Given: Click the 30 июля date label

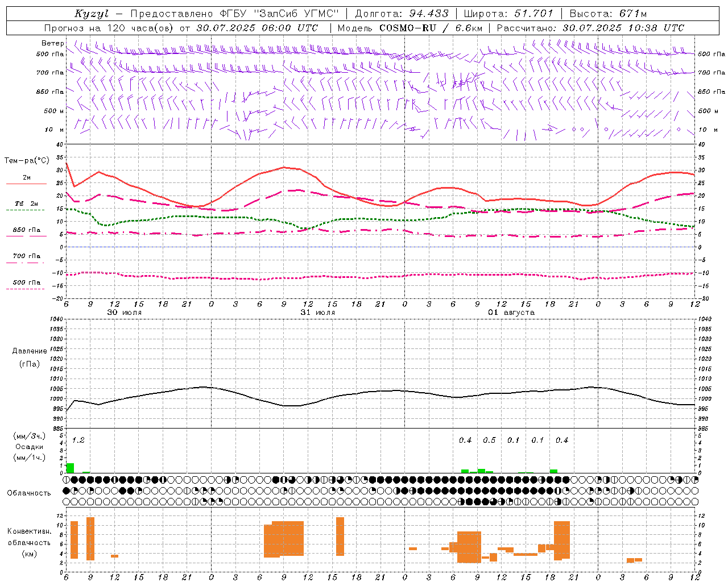Looking at the screenshot, I should [125, 313].
